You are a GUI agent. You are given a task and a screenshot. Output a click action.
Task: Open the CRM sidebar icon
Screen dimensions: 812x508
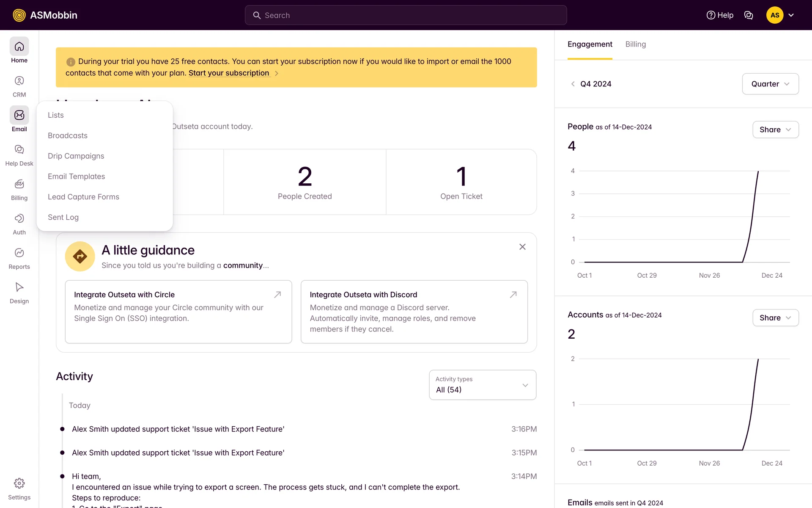(19, 81)
